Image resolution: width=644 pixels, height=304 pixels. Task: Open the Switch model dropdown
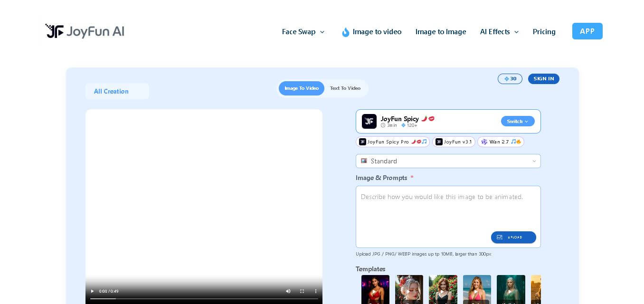pos(518,121)
